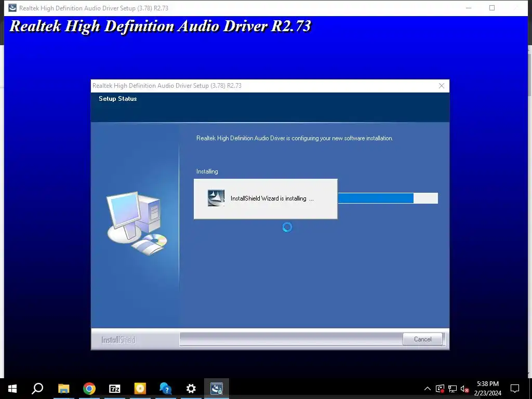Viewport: 532px width, 399px height.
Task: Click the 'configuring your new software installation' message
Action: coord(295,138)
